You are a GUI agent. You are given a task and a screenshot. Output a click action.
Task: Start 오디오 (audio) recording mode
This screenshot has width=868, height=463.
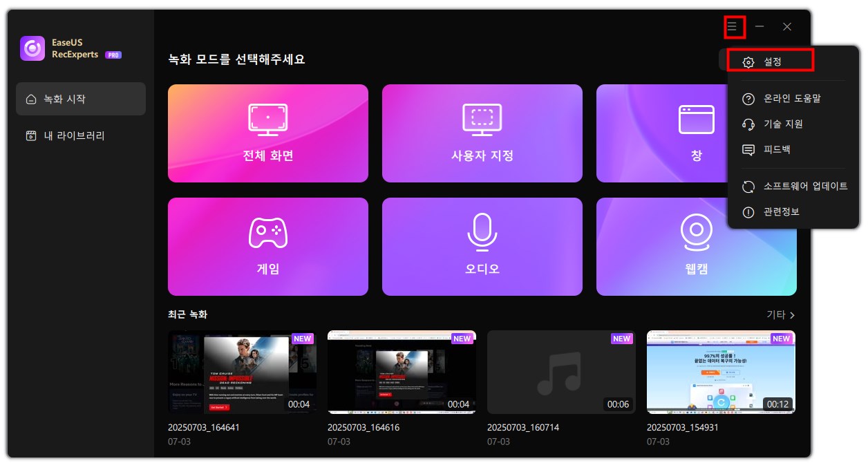click(x=482, y=246)
